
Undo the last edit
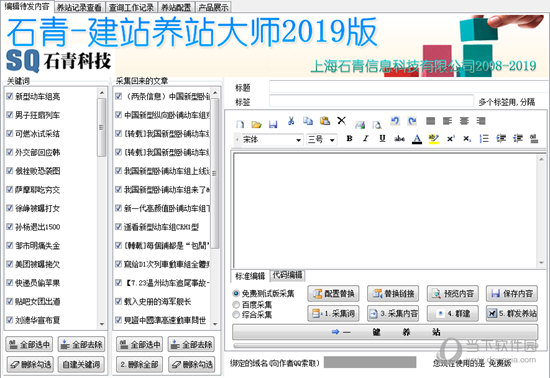(x=395, y=121)
